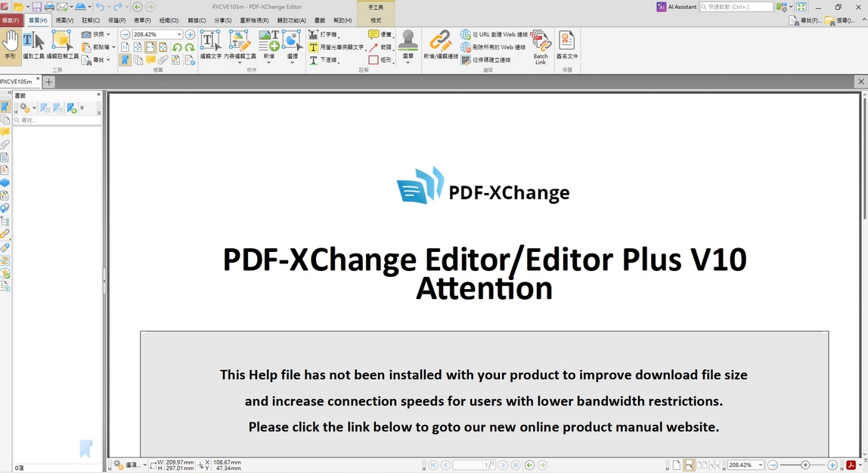The image size is (868, 473).
Task: Select the Highlight Text (用螢光筆突顯文字) tool
Action: 338,47
